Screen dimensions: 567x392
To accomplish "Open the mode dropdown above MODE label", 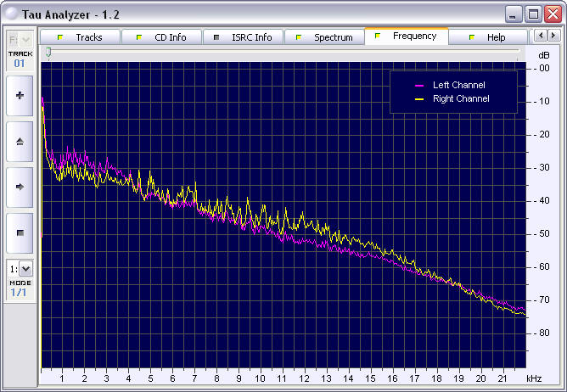I will (20, 268).
